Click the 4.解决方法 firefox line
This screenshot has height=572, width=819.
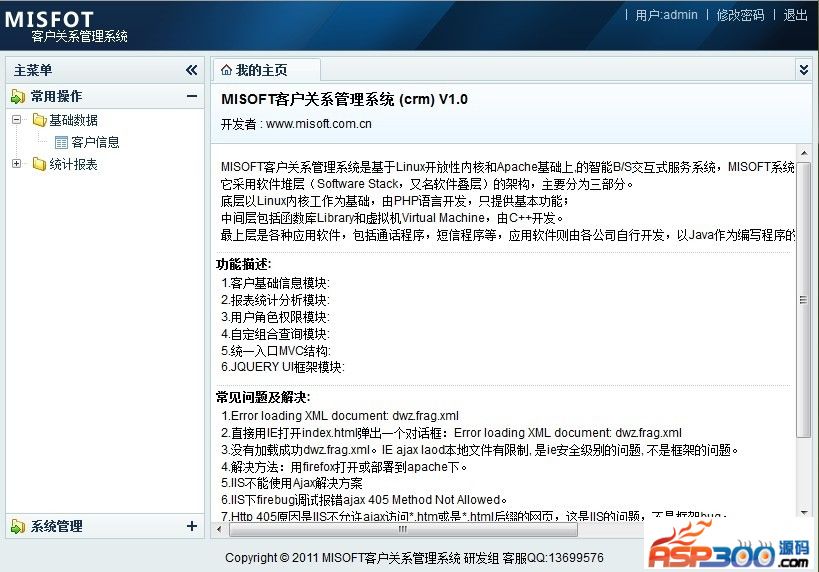(344, 466)
